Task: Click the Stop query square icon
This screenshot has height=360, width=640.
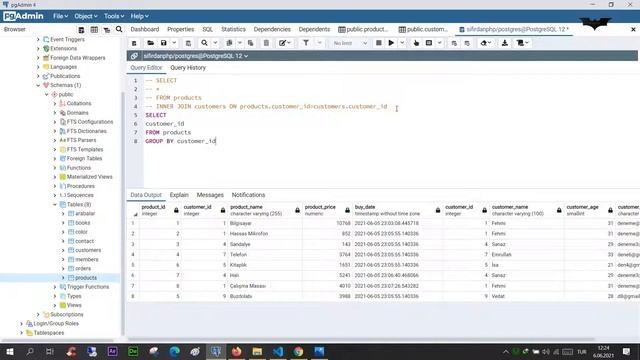Action: (378, 43)
